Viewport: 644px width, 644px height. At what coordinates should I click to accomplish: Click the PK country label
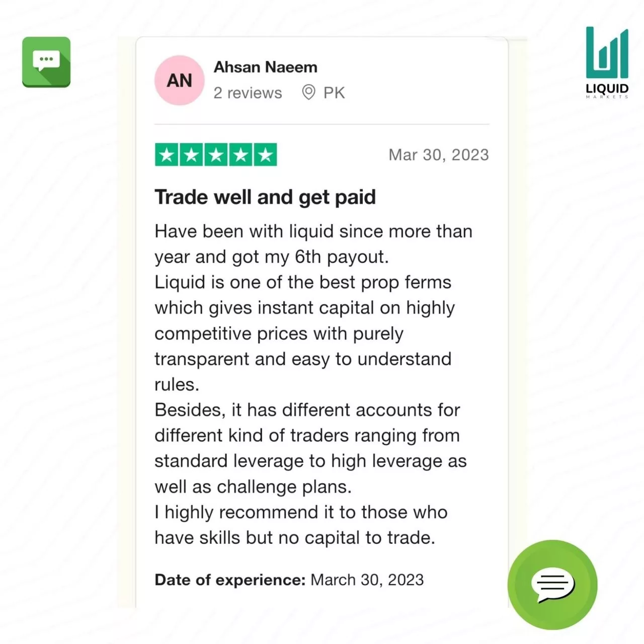[334, 93]
